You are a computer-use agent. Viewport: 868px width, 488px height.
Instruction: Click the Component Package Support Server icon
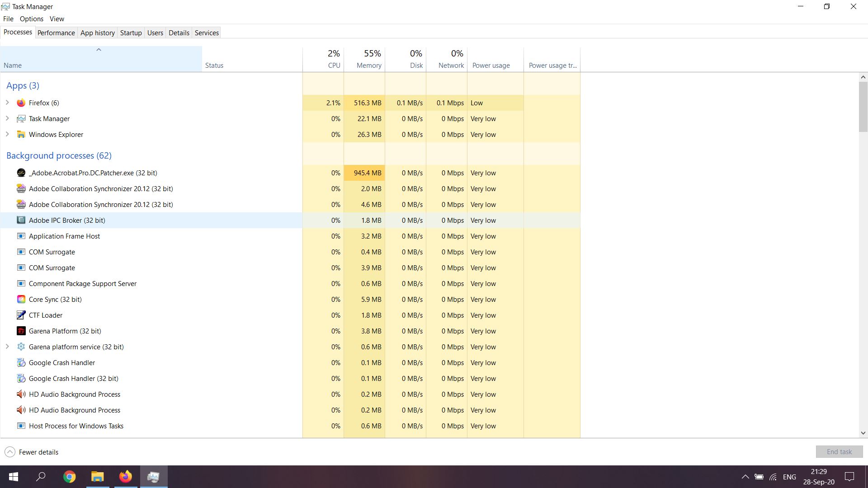(x=21, y=284)
